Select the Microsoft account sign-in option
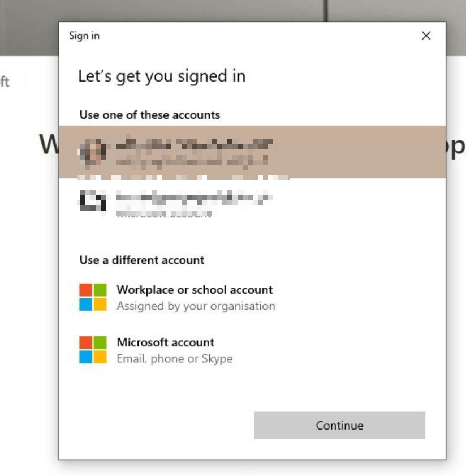 tap(252, 350)
